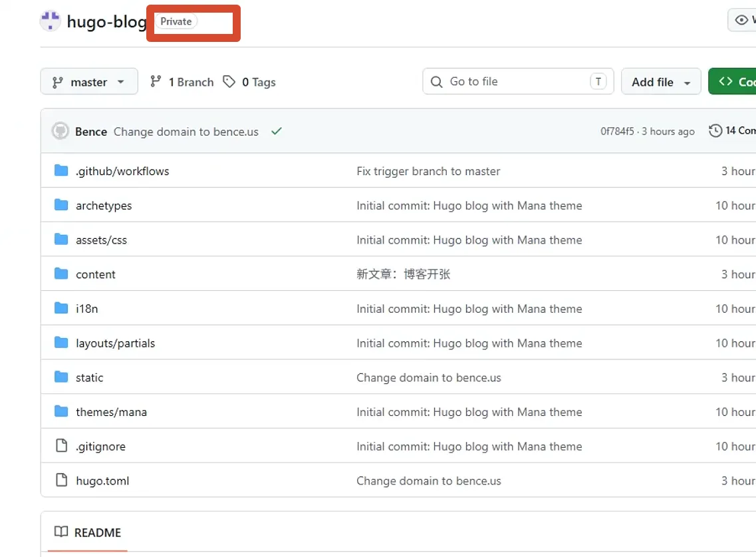Select the README tab
This screenshot has height=557, width=756.
pos(88,532)
